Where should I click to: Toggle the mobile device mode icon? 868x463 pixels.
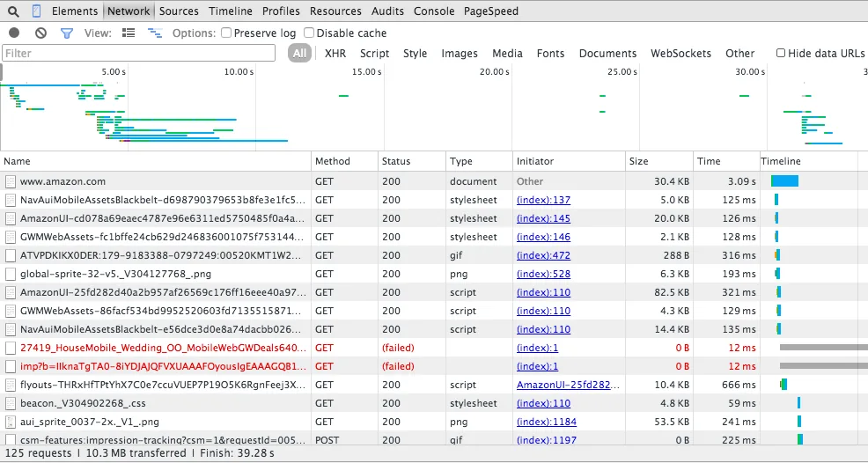[x=37, y=11]
